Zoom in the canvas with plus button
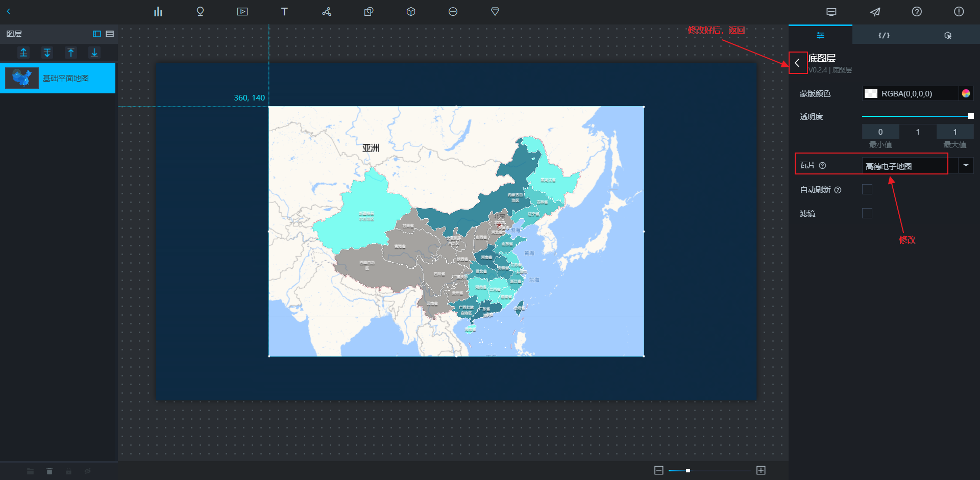980x480 pixels. pyautogui.click(x=761, y=470)
